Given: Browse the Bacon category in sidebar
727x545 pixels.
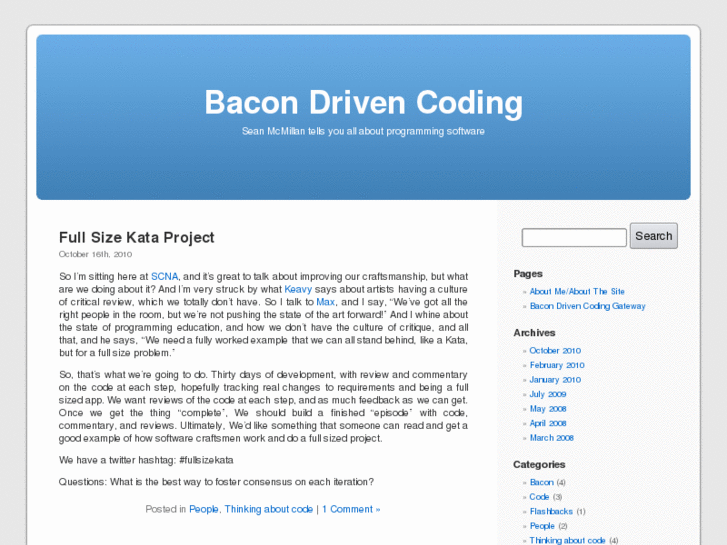Looking at the screenshot, I should pyautogui.click(x=542, y=482).
